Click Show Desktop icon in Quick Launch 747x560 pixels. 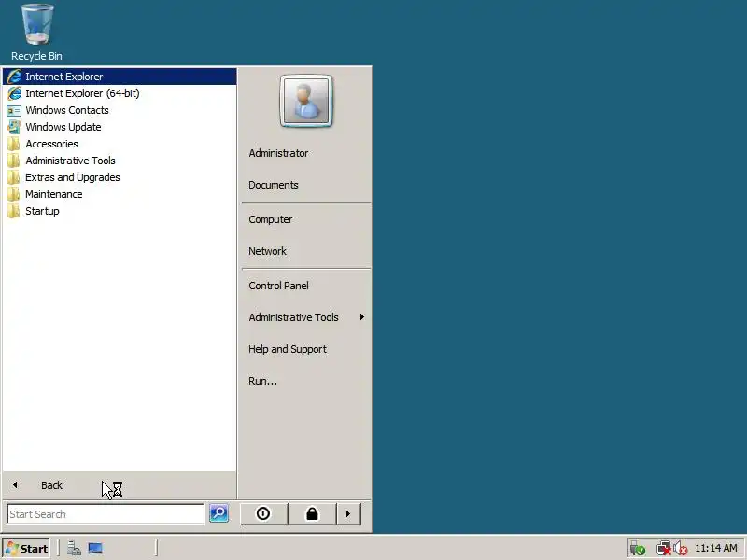(95, 549)
